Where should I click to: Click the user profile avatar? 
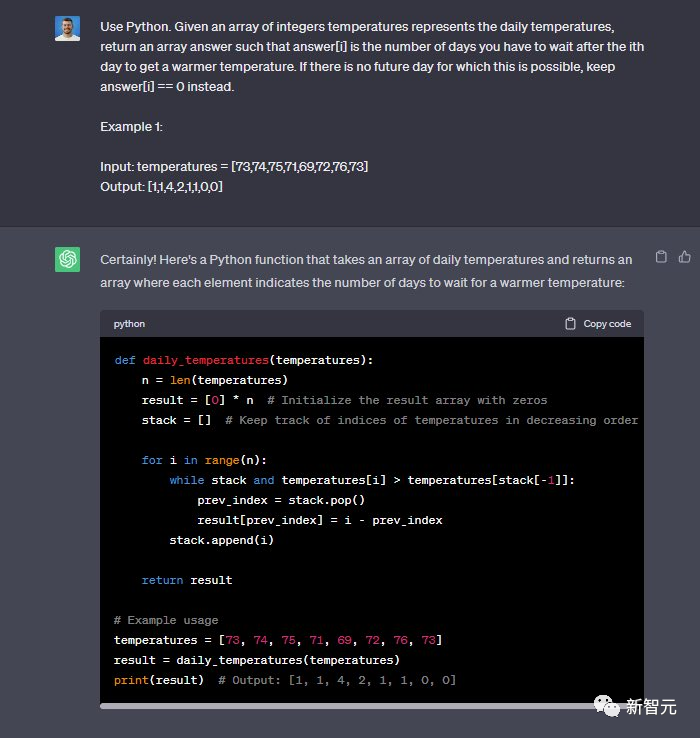67,29
